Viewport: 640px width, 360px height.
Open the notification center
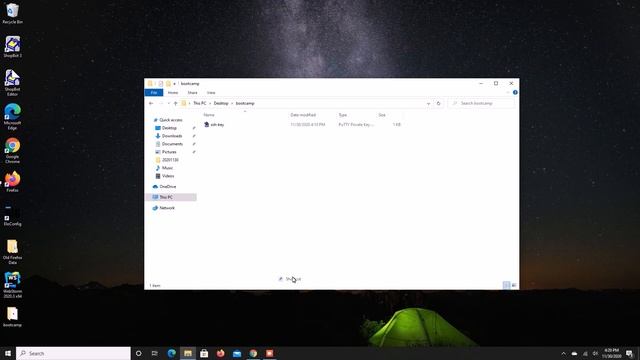coord(630,353)
